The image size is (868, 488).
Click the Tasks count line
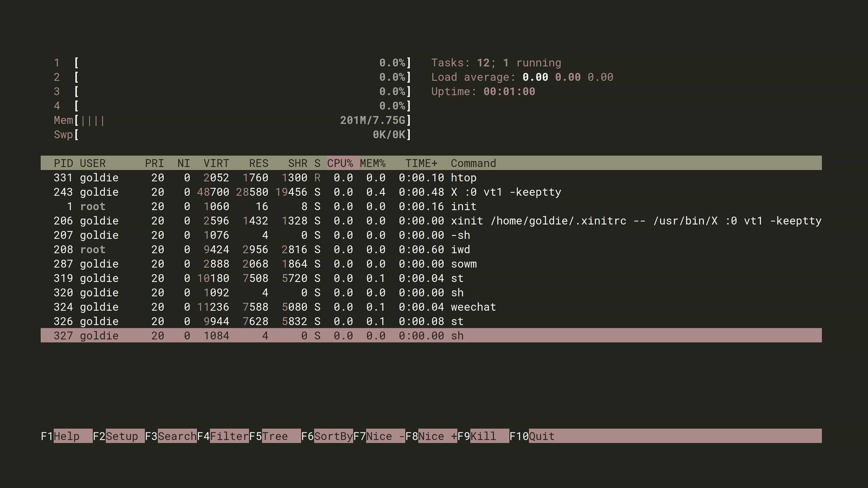coord(496,63)
